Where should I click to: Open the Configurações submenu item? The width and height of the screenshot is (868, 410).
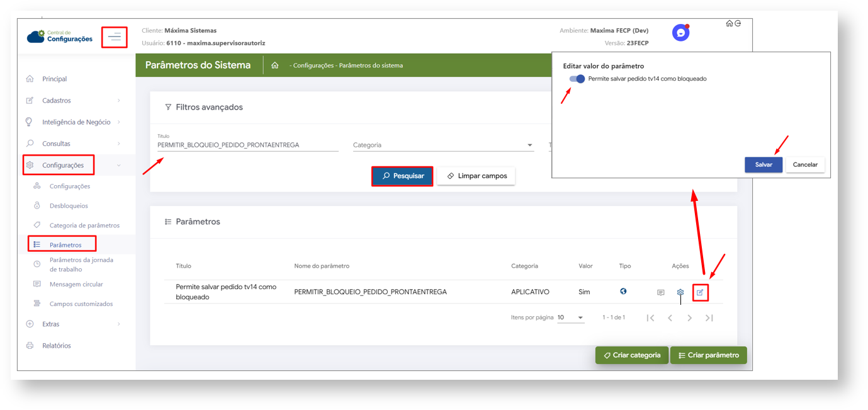[70, 186]
